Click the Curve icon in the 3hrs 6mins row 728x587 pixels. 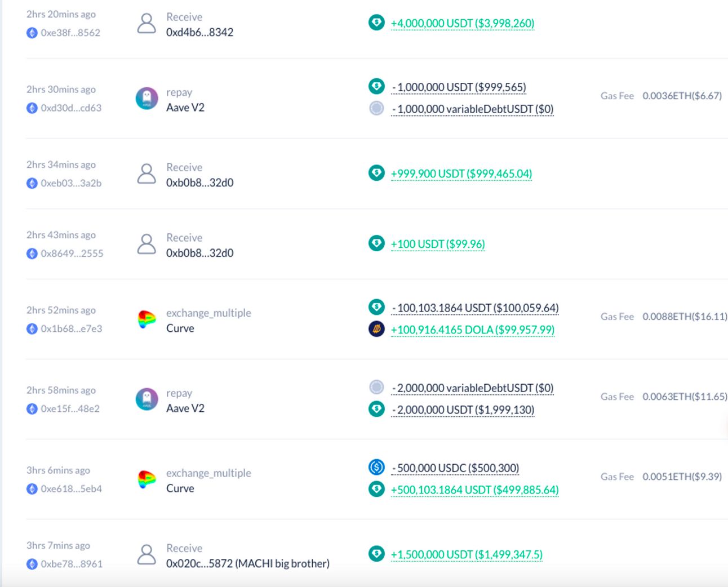(x=147, y=479)
